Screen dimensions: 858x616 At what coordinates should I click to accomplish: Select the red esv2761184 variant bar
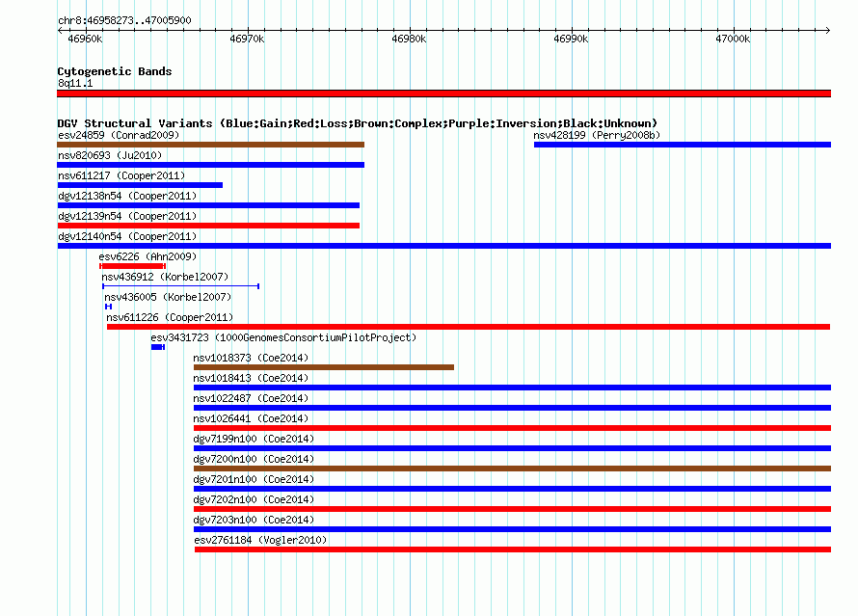pyautogui.click(x=513, y=549)
